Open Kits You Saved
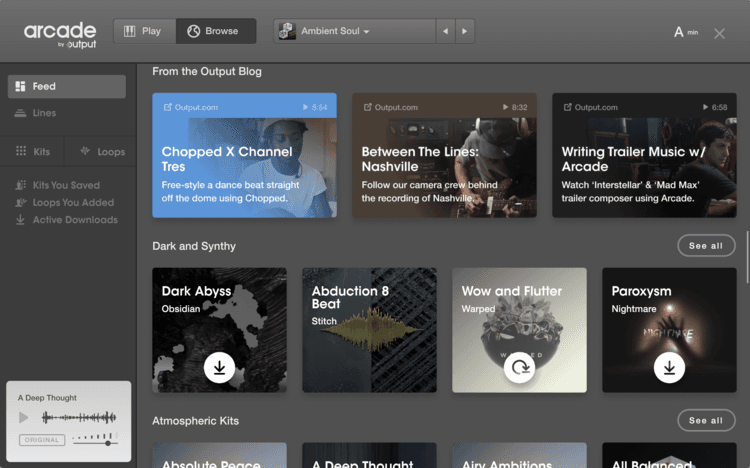750x468 pixels. 66,185
